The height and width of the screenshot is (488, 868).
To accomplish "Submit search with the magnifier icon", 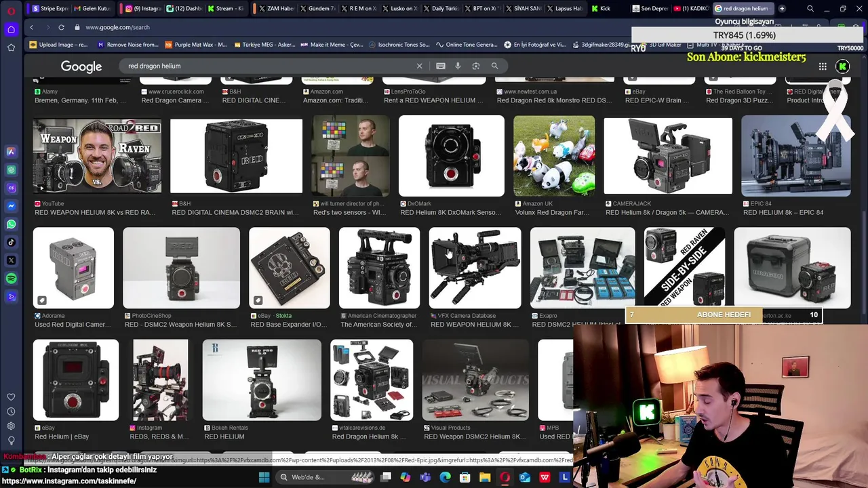I will pyautogui.click(x=494, y=66).
